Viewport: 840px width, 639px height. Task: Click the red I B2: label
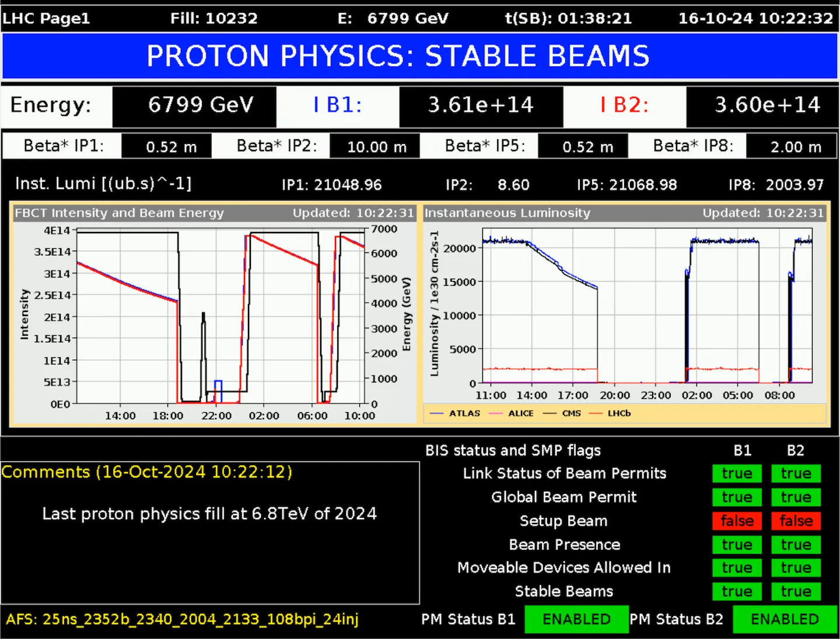[x=624, y=106]
